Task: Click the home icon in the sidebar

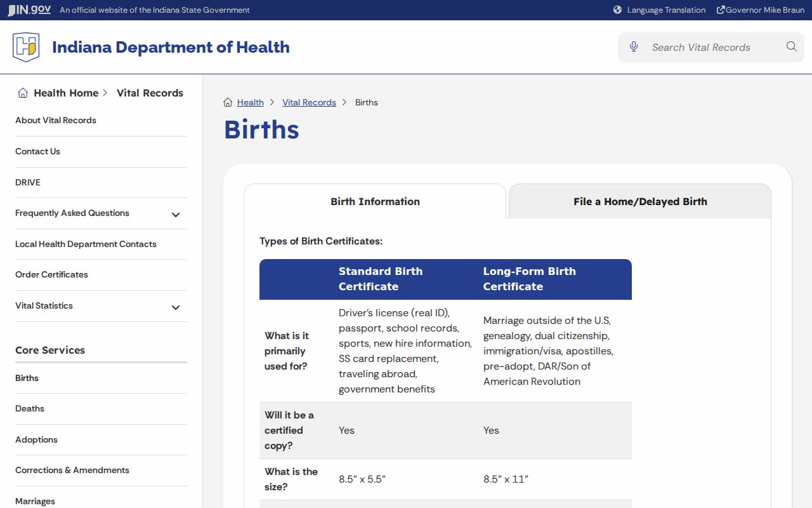Action: [x=23, y=93]
